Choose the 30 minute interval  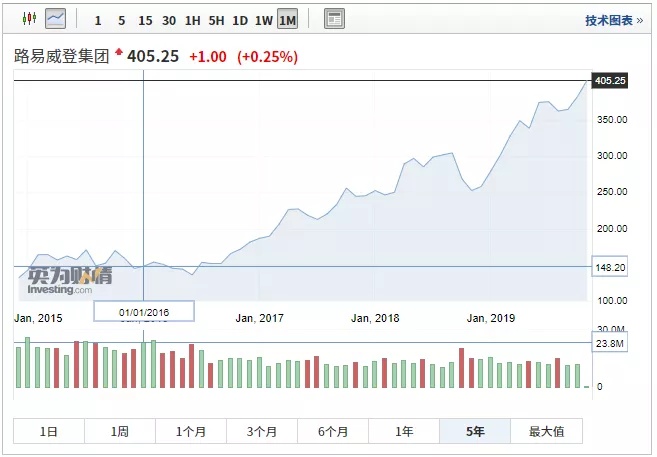169,20
